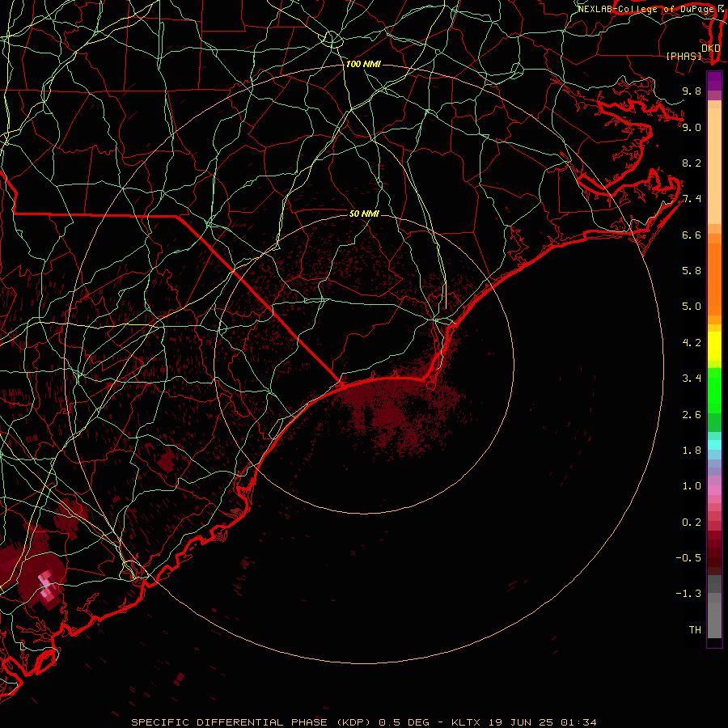This screenshot has height=728, width=728.
Task: Select the -0.5 scale value
Action: pos(688,558)
